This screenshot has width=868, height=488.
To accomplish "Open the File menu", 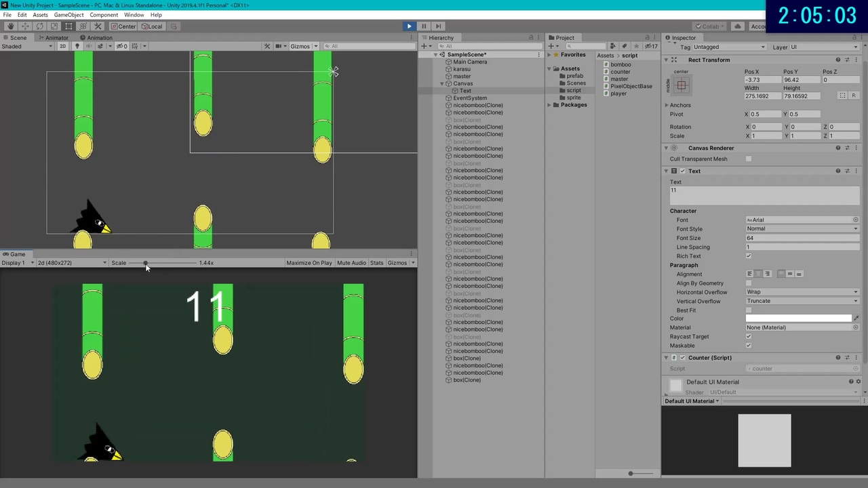I will pos(7,15).
